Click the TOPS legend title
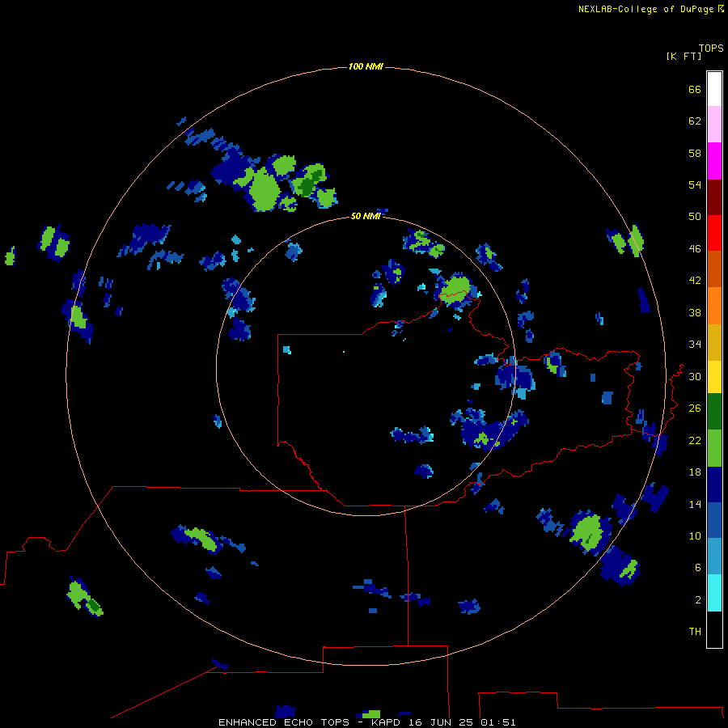This screenshot has height=728, width=728. tap(711, 48)
